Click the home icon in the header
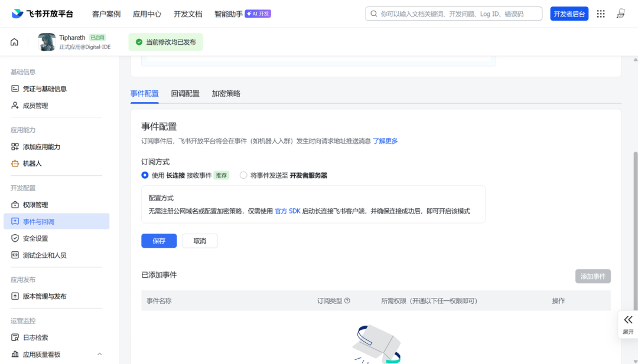Image resolution: width=638 pixels, height=364 pixels. 14,42
